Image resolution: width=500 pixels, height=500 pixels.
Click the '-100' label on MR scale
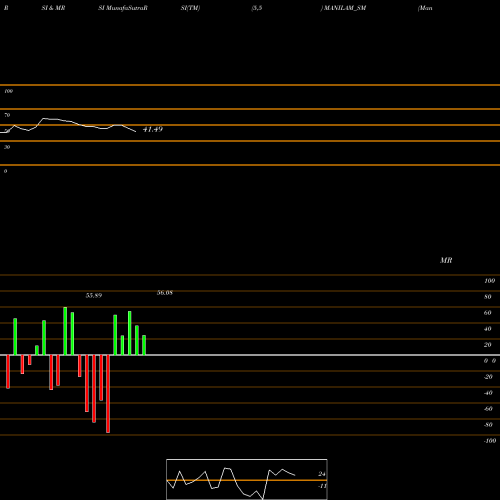coord(490,441)
